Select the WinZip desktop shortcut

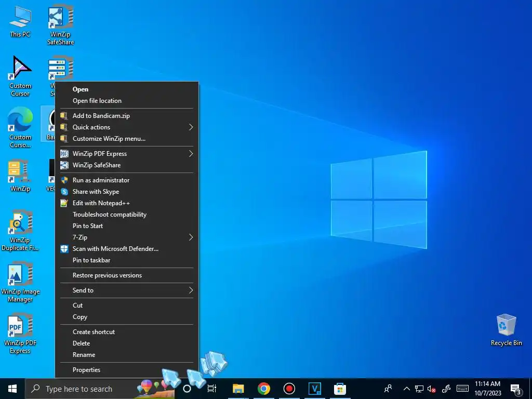point(20,176)
